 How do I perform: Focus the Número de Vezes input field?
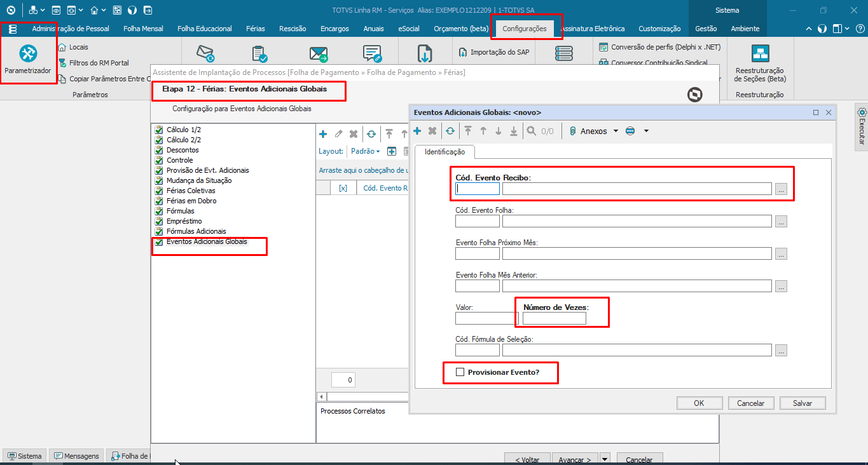point(554,318)
